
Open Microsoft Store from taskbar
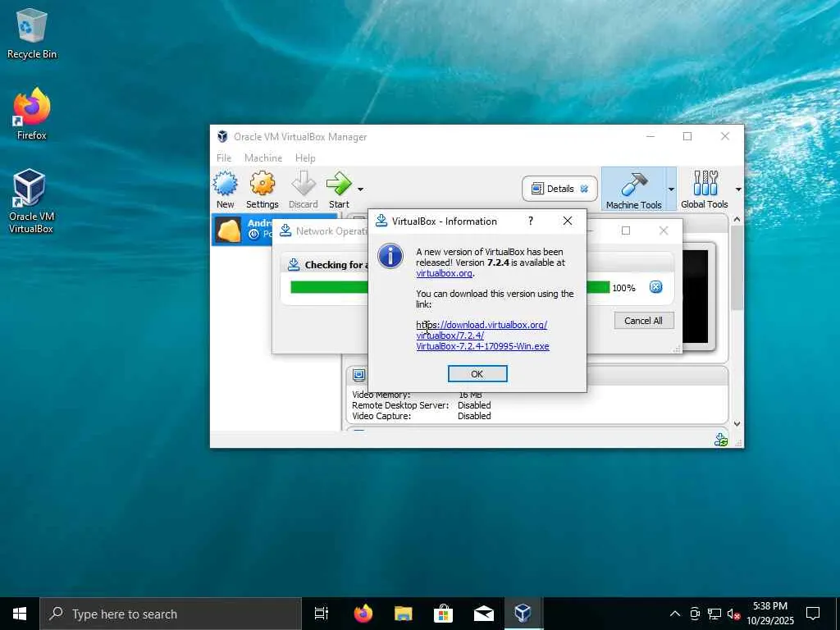point(443,614)
